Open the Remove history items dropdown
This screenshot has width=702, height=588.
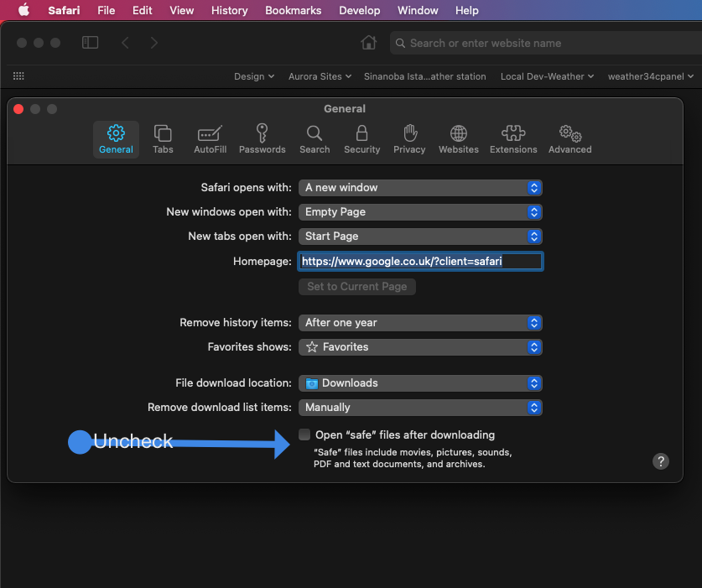[x=420, y=322]
